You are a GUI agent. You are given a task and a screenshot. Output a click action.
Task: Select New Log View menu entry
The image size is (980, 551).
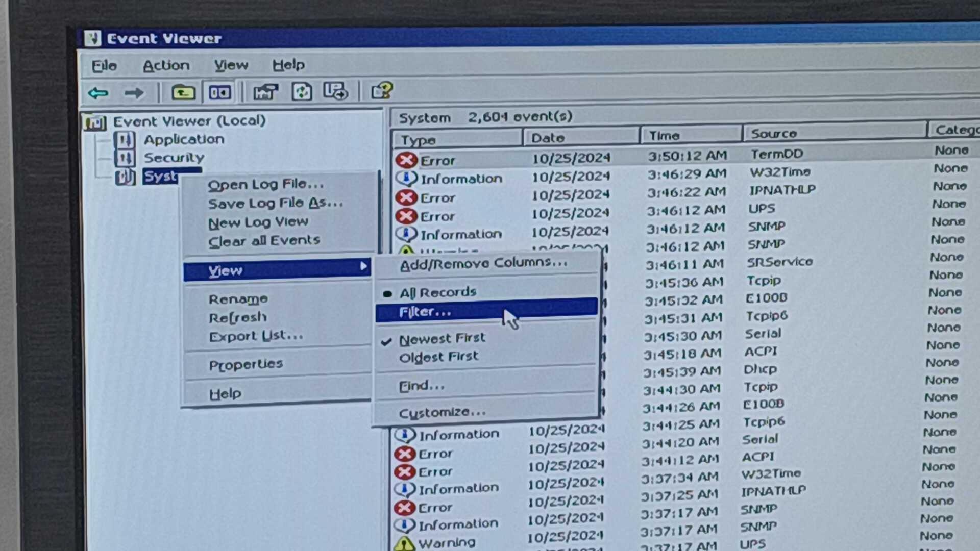tap(258, 222)
